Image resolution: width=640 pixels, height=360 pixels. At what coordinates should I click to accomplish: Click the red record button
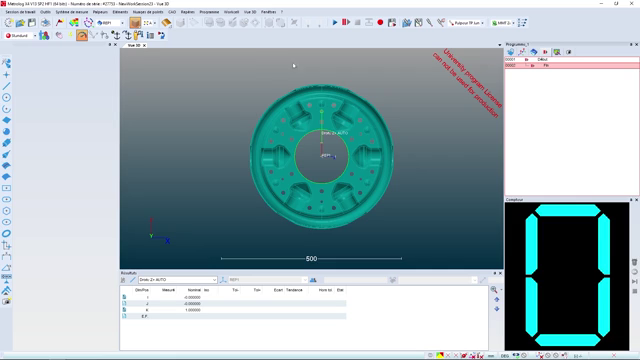[380, 22]
